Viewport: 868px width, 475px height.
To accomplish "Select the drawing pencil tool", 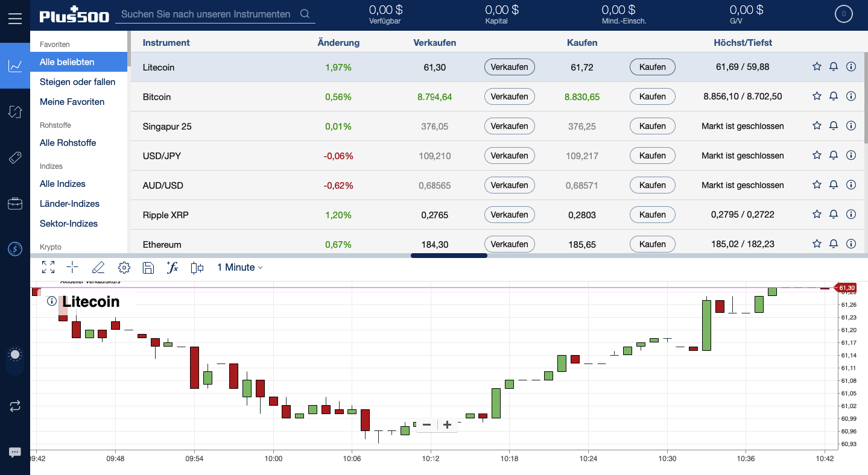I will tap(98, 268).
